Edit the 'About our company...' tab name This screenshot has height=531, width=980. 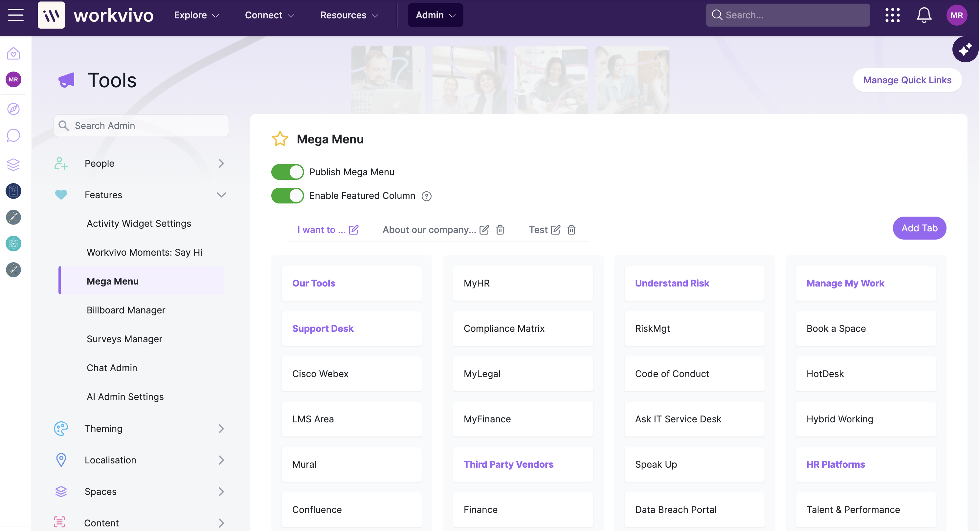tap(484, 230)
